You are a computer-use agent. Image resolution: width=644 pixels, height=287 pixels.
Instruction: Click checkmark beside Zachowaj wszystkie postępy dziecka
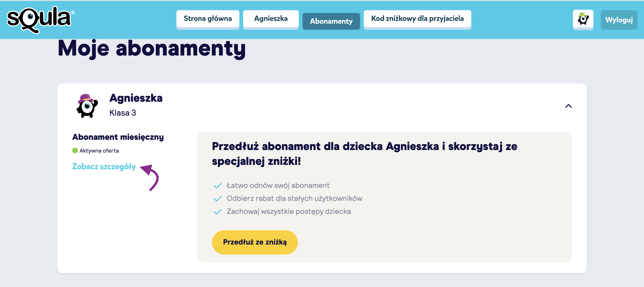(x=218, y=212)
